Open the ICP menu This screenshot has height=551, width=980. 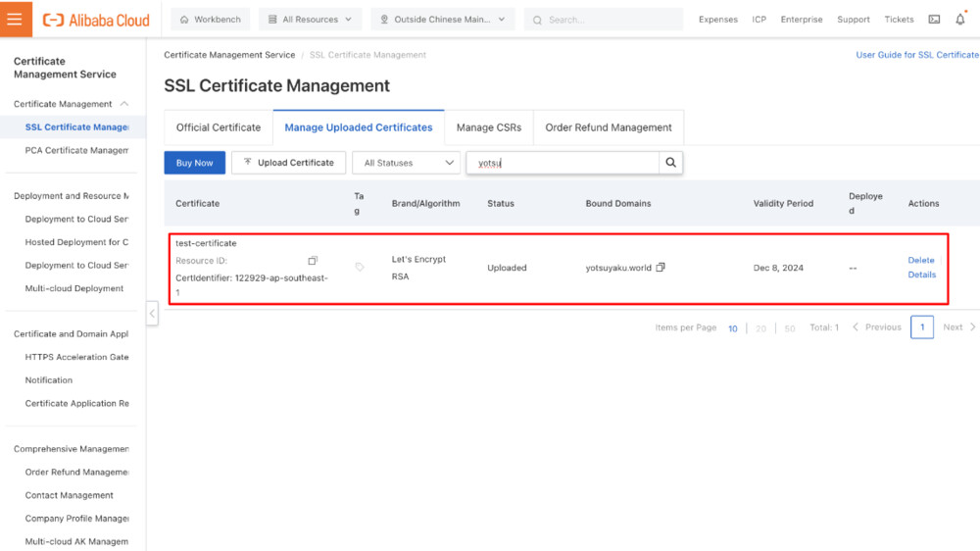pos(759,20)
